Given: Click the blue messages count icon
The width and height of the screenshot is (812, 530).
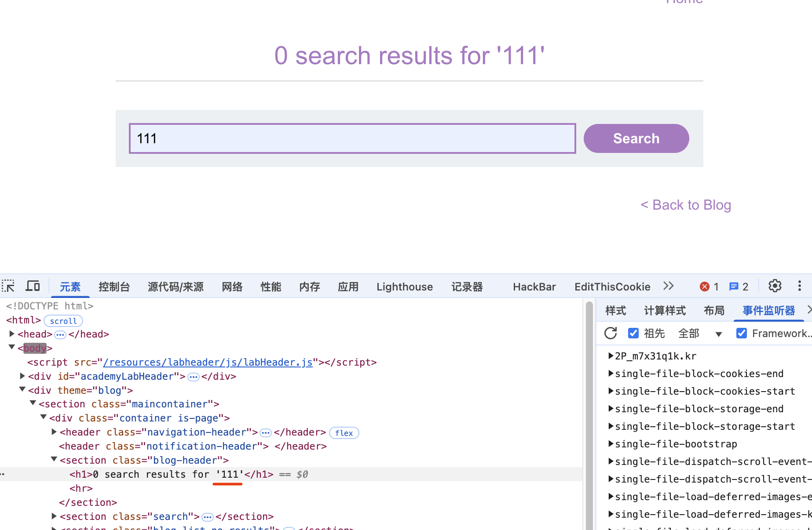Looking at the screenshot, I should 734,287.
